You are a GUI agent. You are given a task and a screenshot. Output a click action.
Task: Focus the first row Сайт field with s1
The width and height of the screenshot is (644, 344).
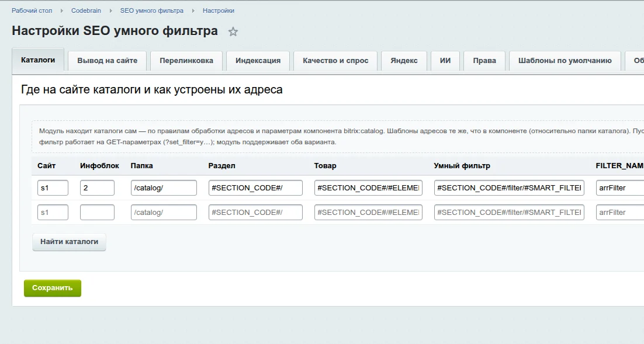pos(53,187)
